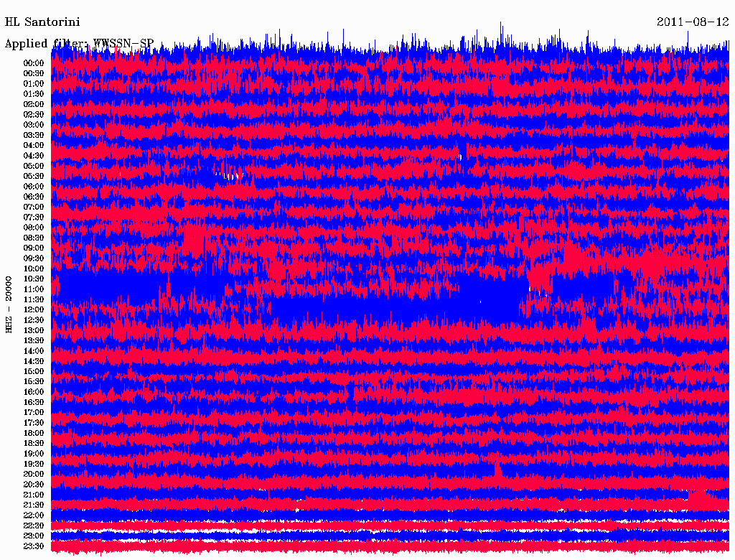Select the 23:30 time marker
The width and height of the screenshot is (735, 560).
coord(34,546)
